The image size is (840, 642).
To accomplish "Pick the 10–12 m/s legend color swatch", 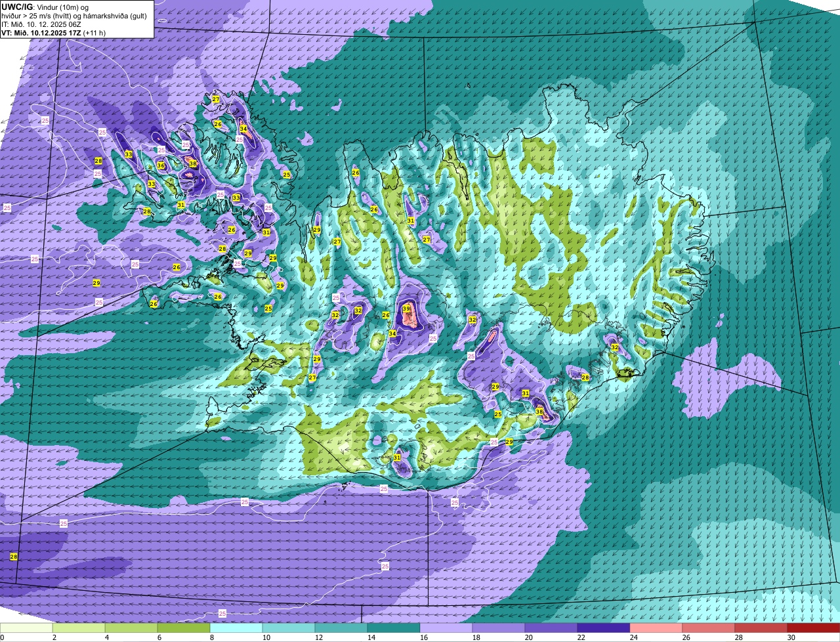I will (x=289, y=628).
